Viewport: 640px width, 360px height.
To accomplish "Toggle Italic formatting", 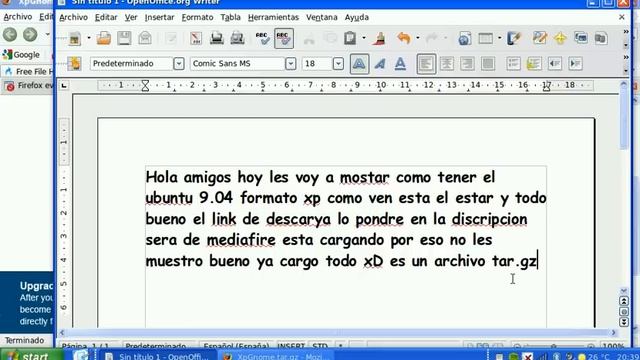I will (x=380, y=64).
